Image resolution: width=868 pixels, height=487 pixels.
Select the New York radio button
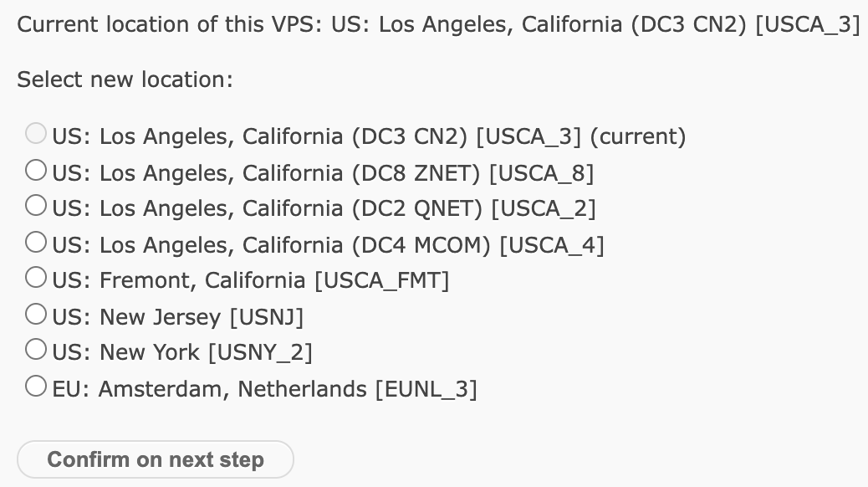(36, 351)
